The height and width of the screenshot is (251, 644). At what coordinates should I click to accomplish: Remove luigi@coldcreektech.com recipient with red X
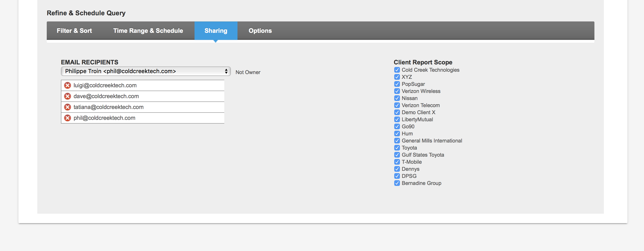[68, 85]
